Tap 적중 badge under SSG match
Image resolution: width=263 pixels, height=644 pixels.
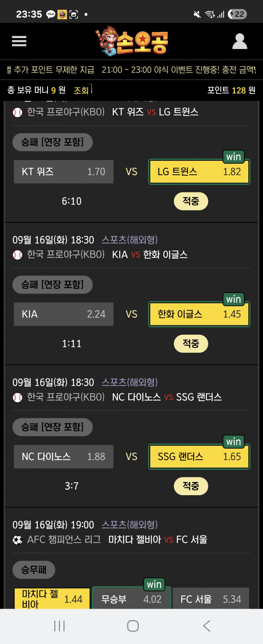click(191, 486)
